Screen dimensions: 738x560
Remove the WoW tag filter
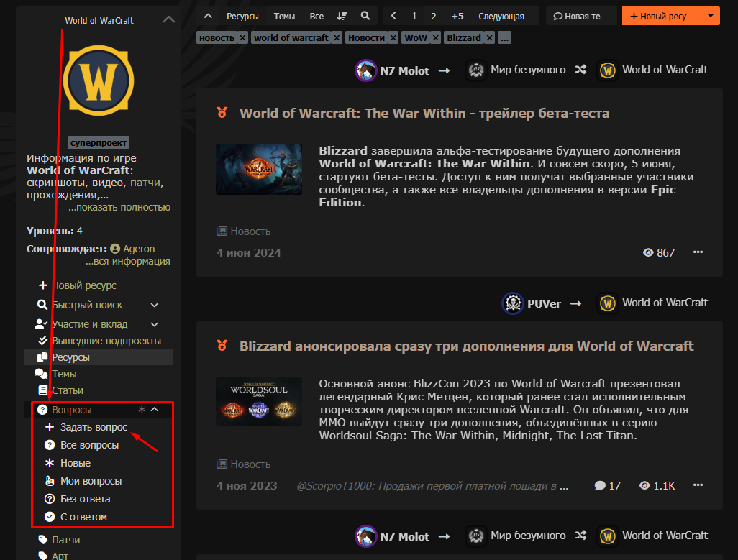(435, 37)
